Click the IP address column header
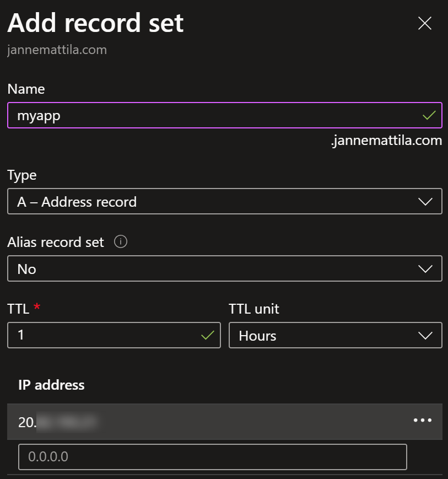448x479 pixels. pyautogui.click(x=51, y=385)
